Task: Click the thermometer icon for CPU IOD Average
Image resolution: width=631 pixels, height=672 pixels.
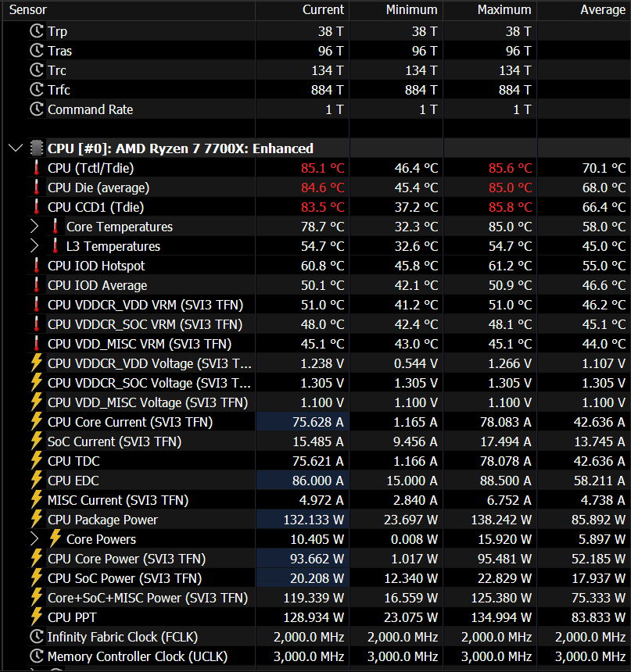Action: pos(37,285)
